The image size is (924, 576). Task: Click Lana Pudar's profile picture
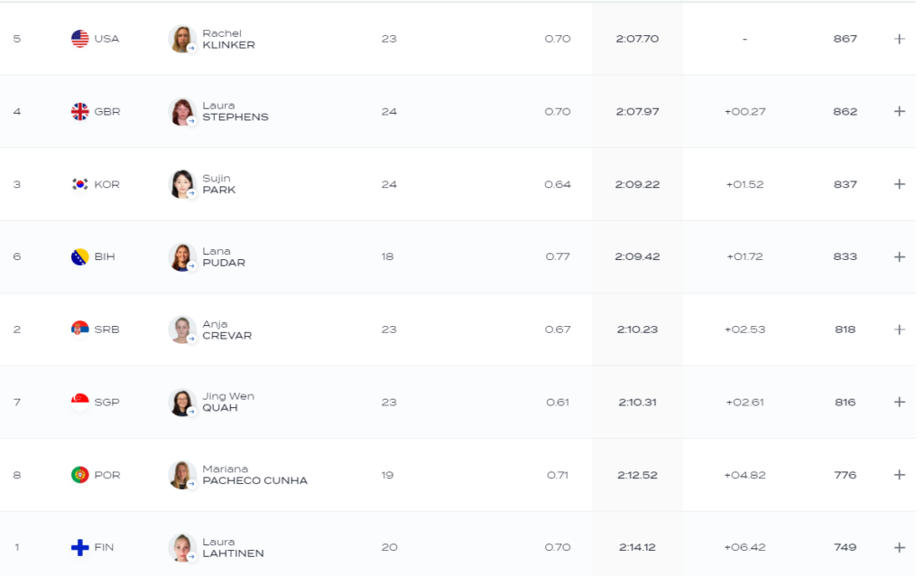182,256
